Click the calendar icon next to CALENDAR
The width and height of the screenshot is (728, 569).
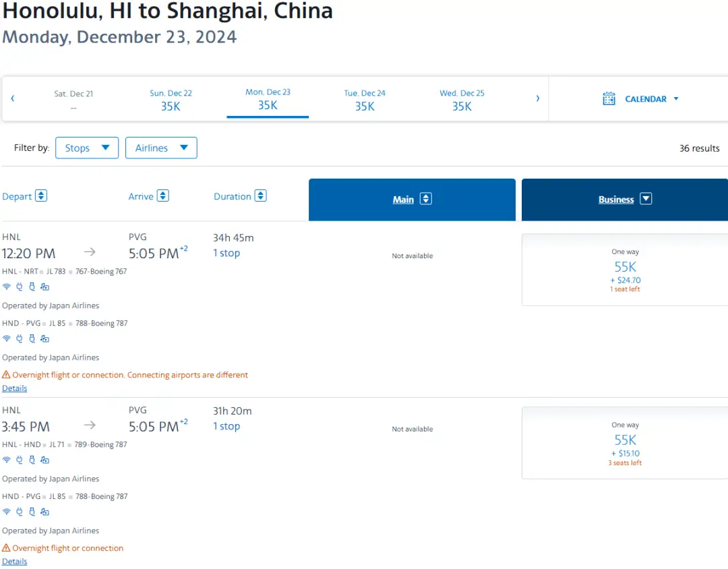[x=609, y=99]
